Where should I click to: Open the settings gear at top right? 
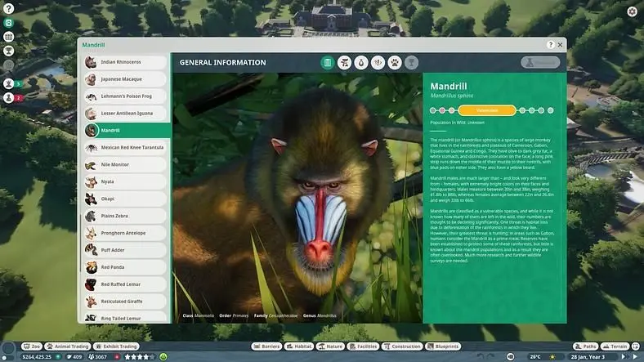click(x=632, y=11)
